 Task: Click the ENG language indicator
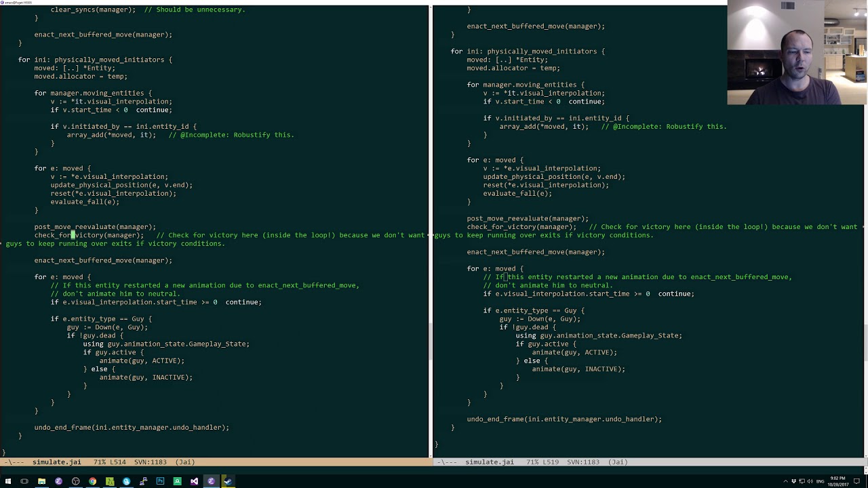pos(820,481)
